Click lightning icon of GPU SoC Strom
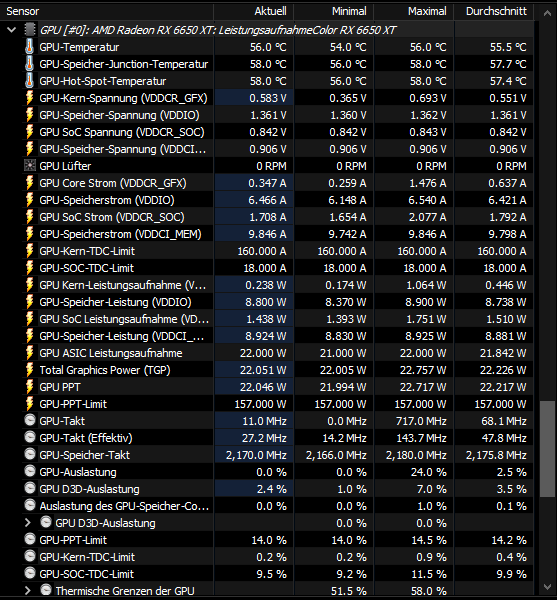Screen dimensions: 557x600 click(x=29, y=217)
